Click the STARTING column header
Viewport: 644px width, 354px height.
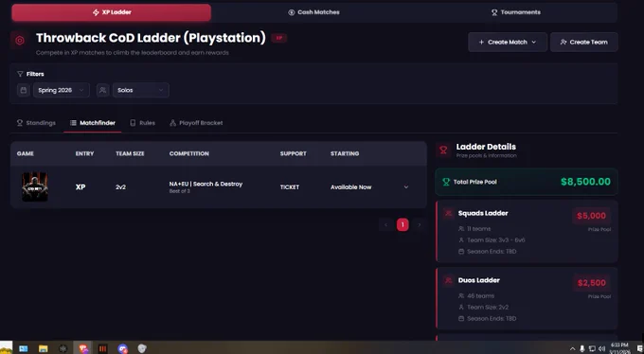[x=345, y=153]
